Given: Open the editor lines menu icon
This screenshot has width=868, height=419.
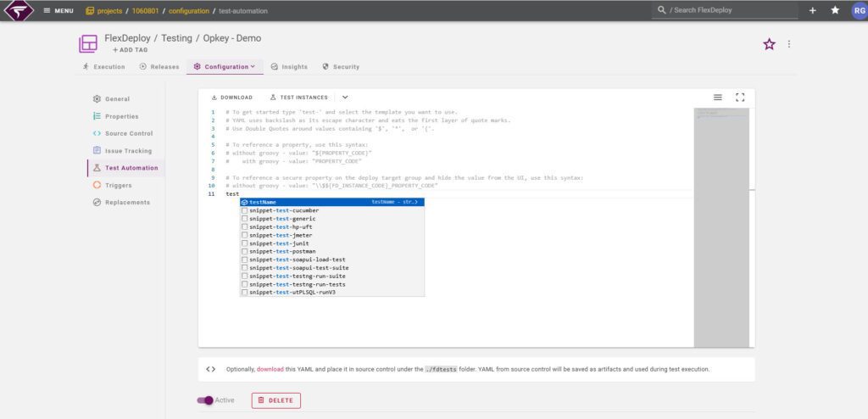Looking at the screenshot, I should pyautogui.click(x=717, y=98).
